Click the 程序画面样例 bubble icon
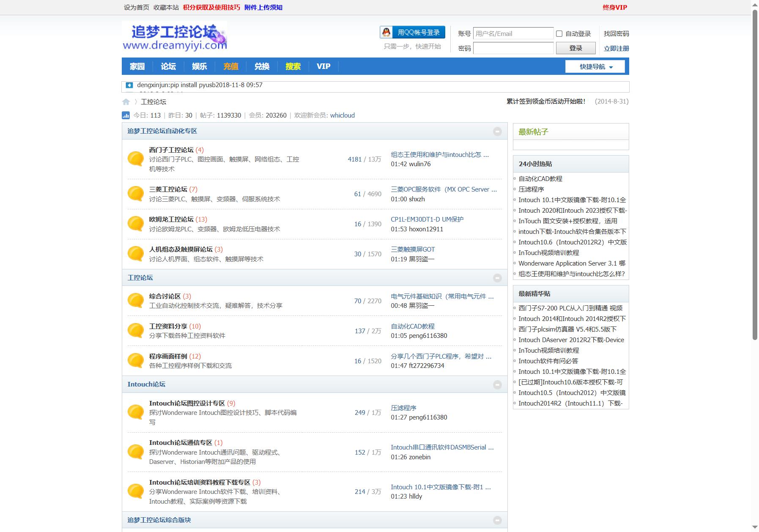 pos(136,361)
